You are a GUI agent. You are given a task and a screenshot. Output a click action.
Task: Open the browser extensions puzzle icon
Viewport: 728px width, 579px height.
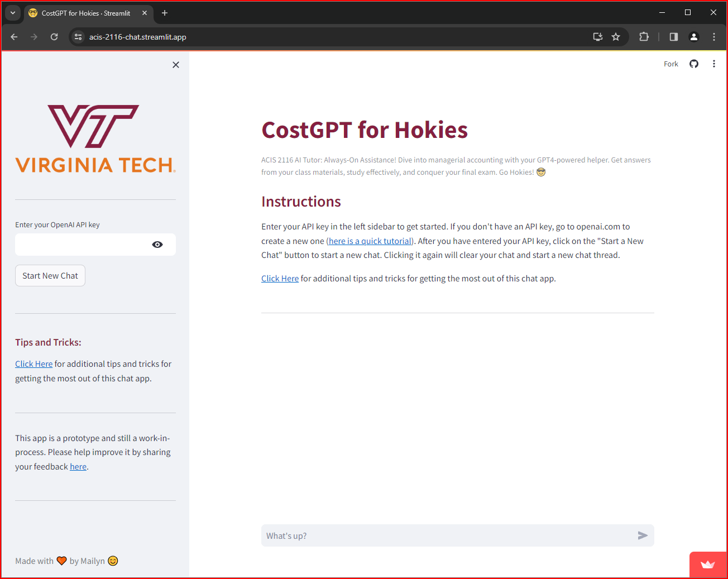click(x=644, y=37)
